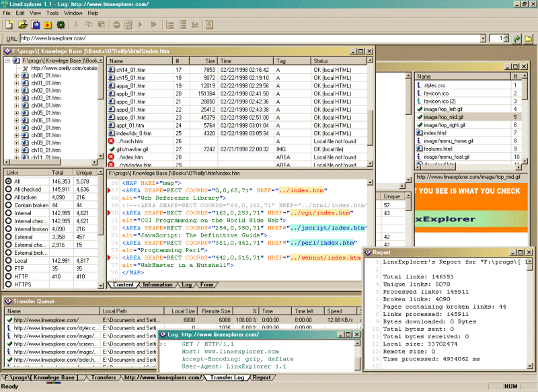The image size is (538, 392).
Task: Expand the ch07_01.htm tree node
Action: [16, 128]
